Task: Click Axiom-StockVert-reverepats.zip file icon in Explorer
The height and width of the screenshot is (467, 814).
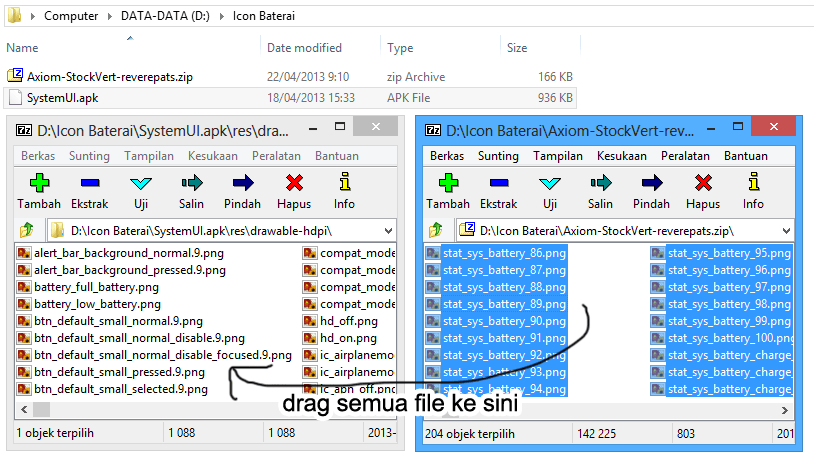Action: 15,76
